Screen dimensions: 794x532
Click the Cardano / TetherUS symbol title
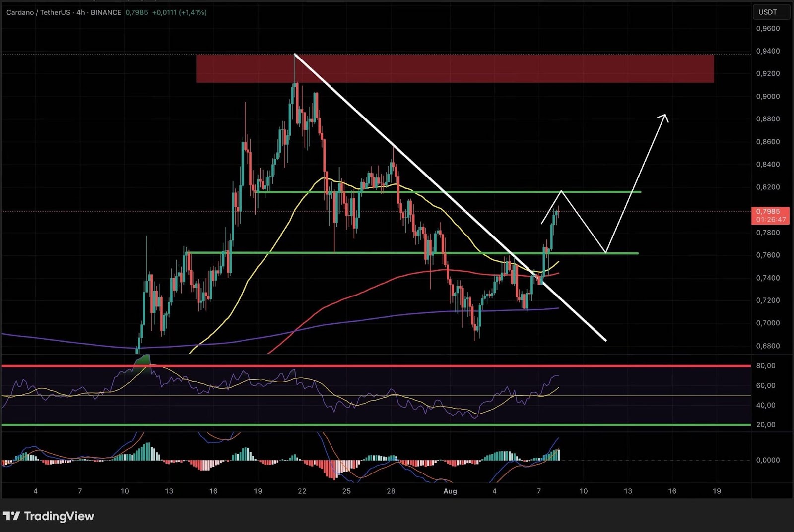point(38,12)
